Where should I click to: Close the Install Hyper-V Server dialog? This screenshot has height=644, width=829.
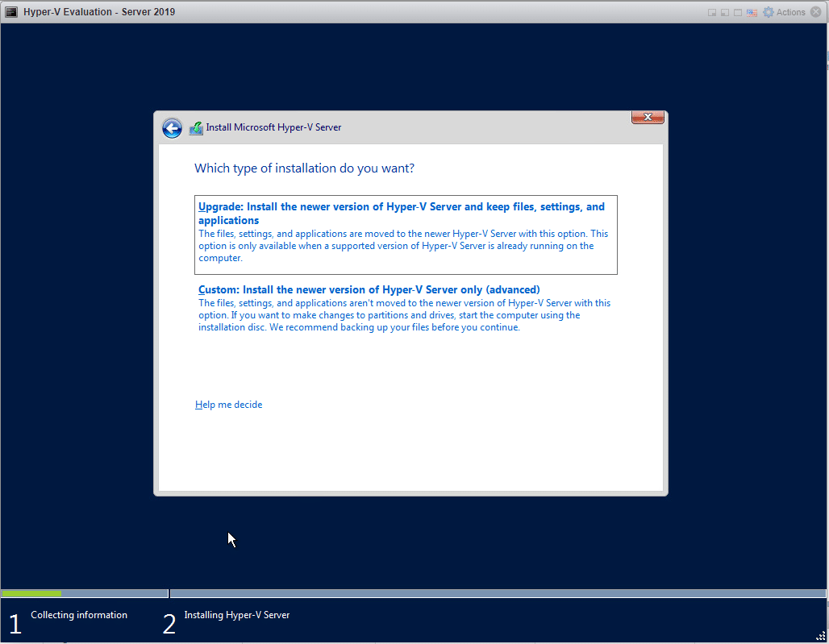(x=648, y=118)
